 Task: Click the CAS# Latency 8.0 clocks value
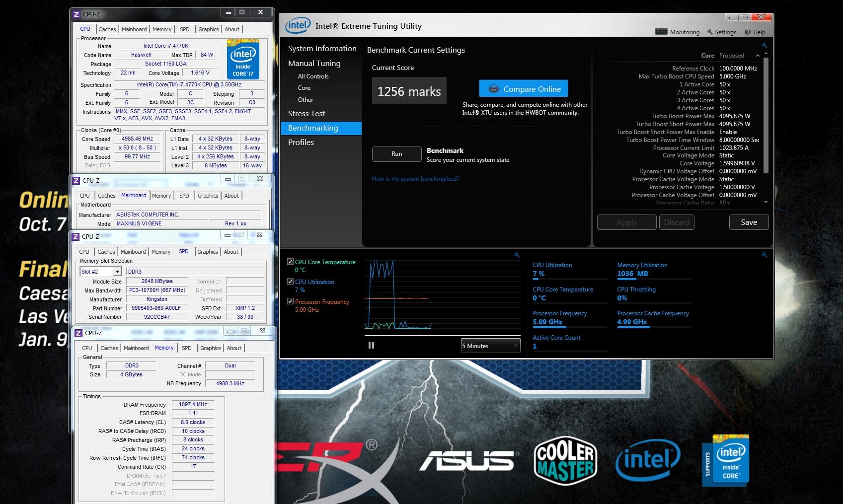pos(193,423)
